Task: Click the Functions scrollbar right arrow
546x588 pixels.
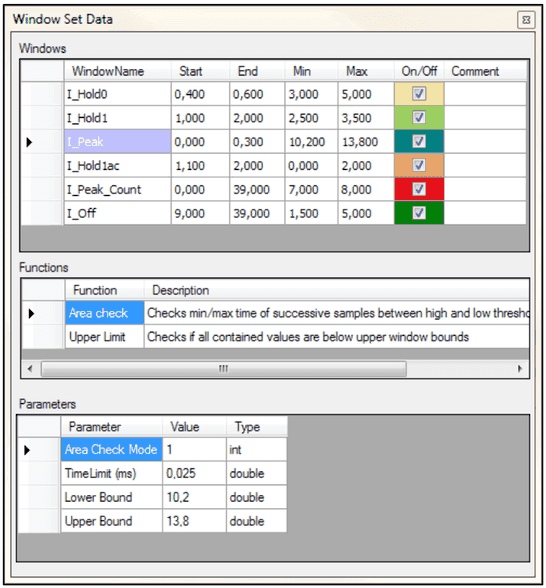Action: coord(520,368)
